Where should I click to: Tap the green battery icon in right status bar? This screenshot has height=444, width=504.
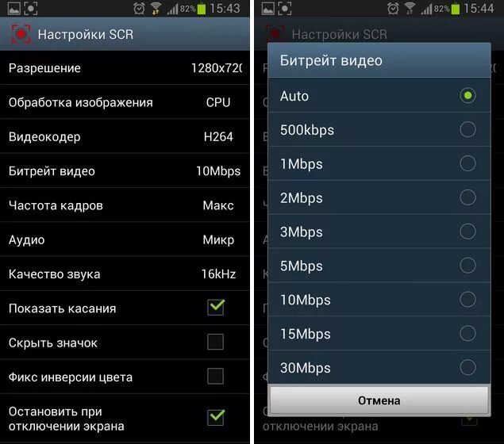(x=455, y=9)
